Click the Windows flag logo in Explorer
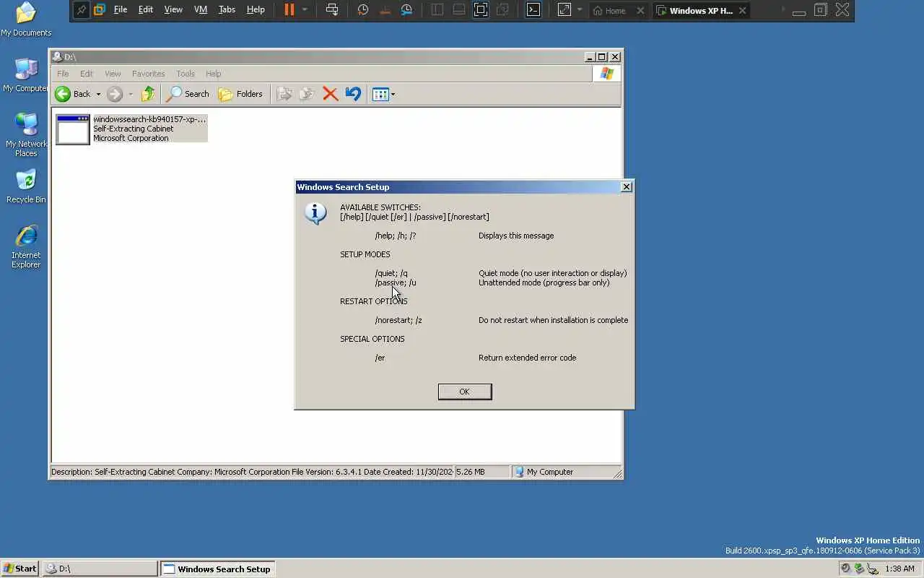Screen dimensions: 924x578 pos(606,74)
